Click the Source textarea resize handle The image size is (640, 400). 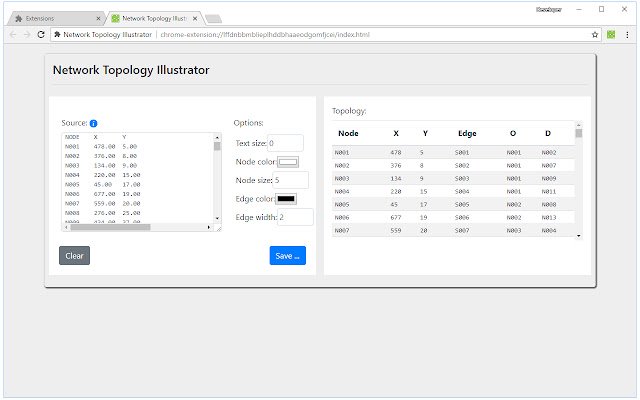[x=218, y=229]
